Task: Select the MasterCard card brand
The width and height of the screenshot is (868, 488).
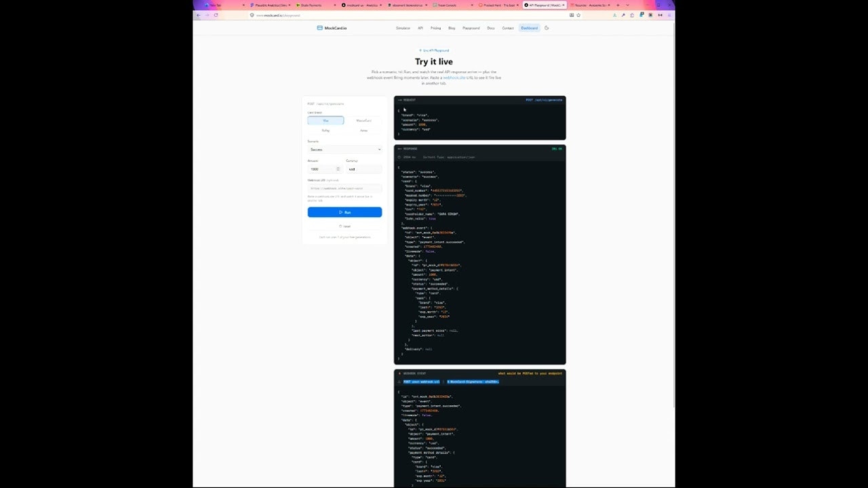Action: pyautogui.click(x=364, y=120)
